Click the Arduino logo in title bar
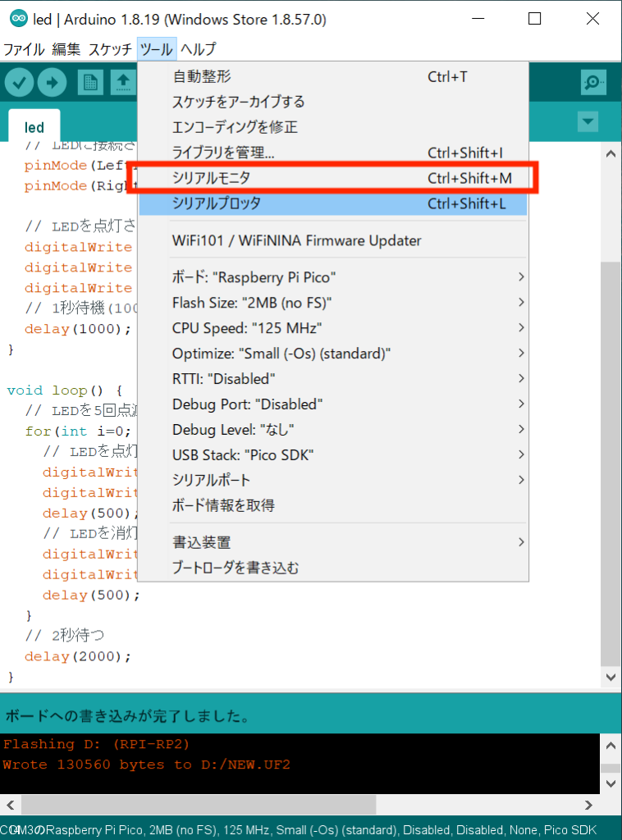Screen dimensions: 622x840 click(x=19, y=19)
